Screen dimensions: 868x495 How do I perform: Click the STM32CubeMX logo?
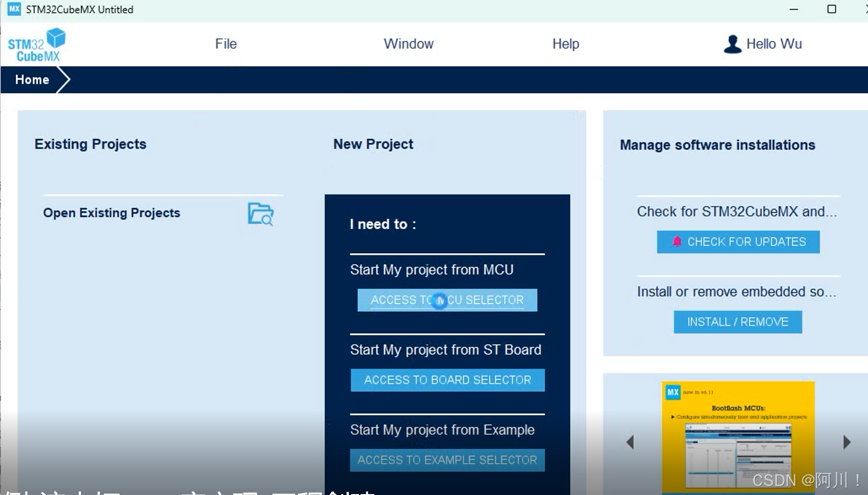tap(37, 45)
